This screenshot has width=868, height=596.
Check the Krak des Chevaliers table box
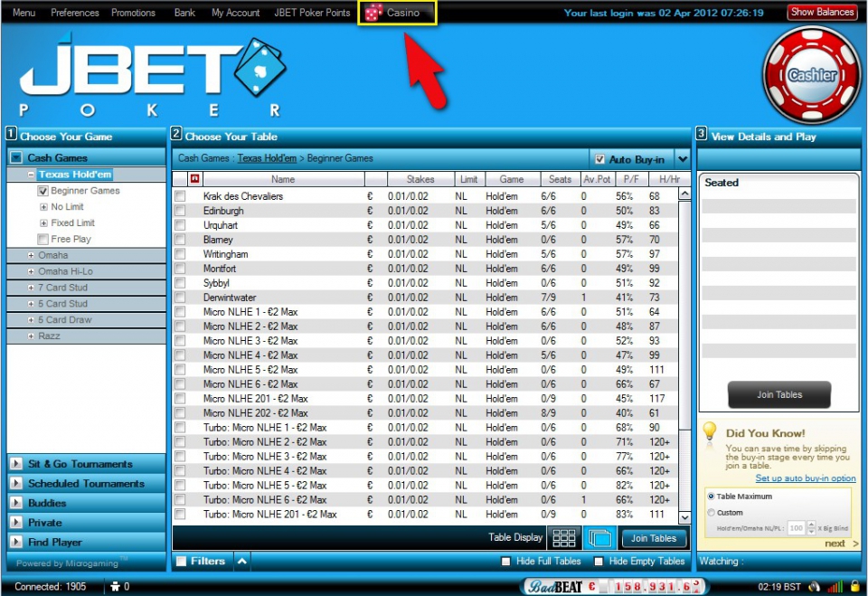pyautogui.click(x=180, y=196)
